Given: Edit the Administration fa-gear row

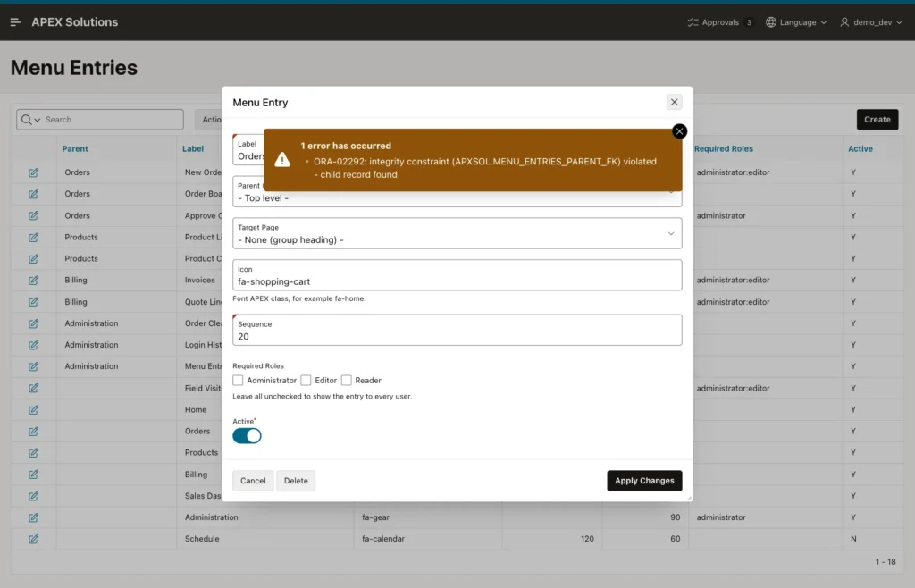Looking at the screenshot, I should (33, 518).
